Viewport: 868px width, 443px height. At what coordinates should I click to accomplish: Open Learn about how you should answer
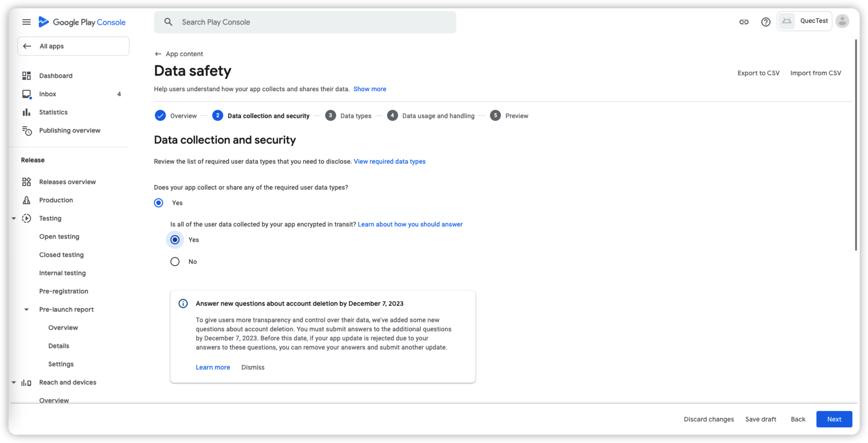tap(410, 224)
